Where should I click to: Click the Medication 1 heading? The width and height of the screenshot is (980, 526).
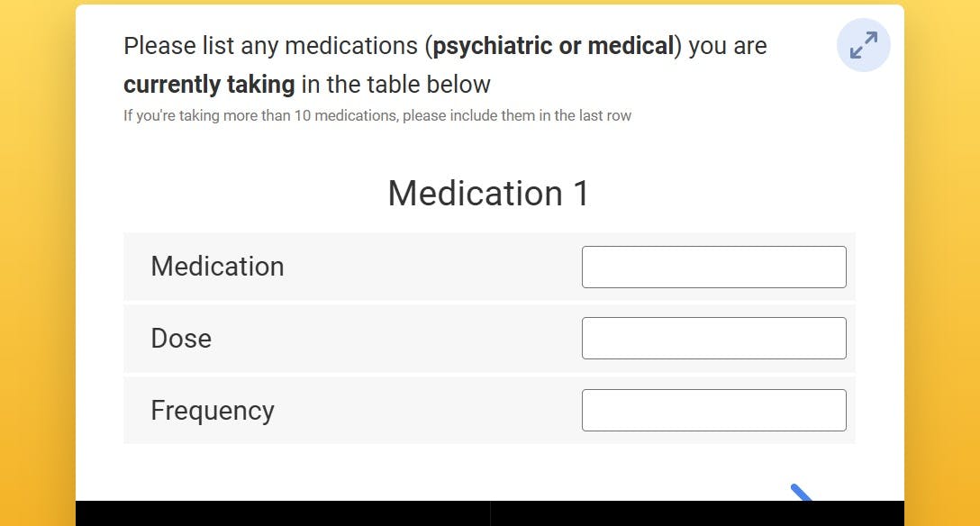488,194
